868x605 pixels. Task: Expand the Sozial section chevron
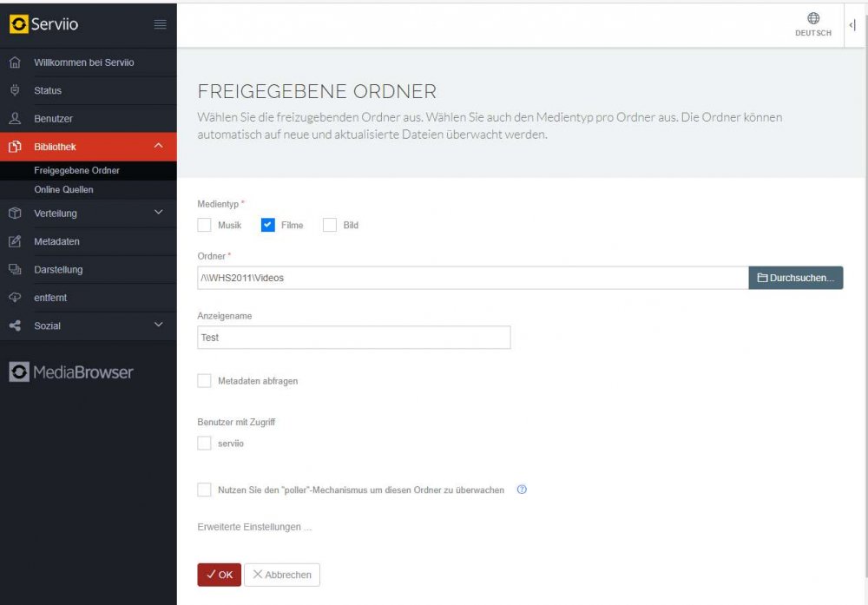[158, 325]
